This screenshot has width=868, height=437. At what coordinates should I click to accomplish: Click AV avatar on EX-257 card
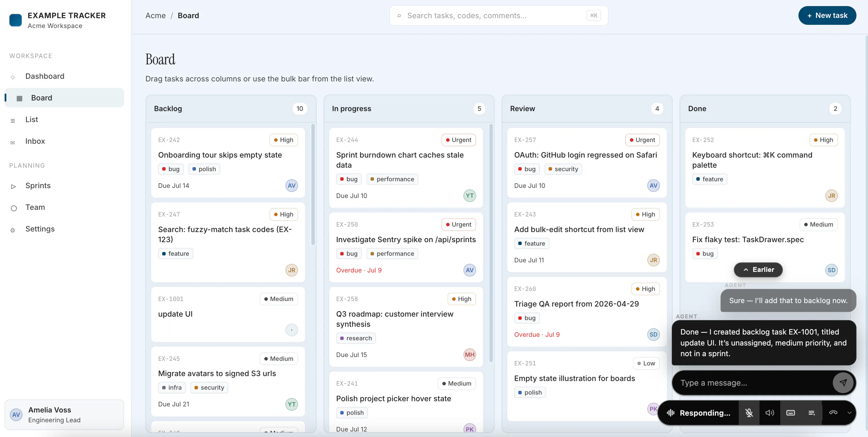[x=653, y=186]
